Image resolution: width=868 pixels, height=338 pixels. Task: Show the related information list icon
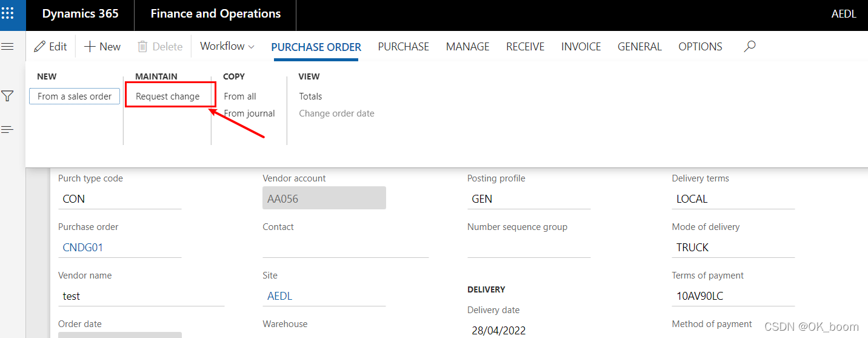(x=7, y=129)
